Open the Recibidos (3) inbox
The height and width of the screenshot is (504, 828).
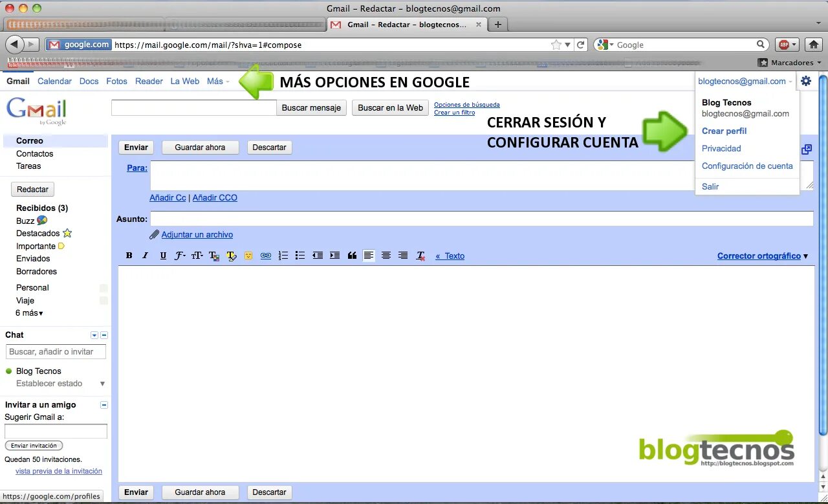42,208
